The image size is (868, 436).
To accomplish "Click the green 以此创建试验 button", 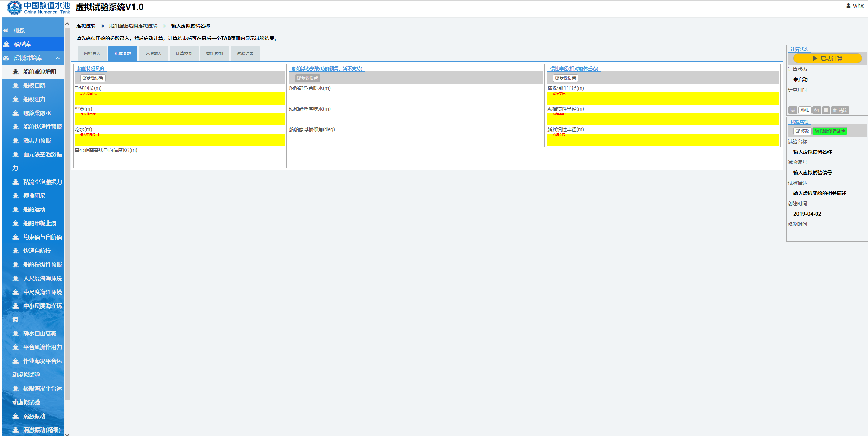I will click(829, 131).
